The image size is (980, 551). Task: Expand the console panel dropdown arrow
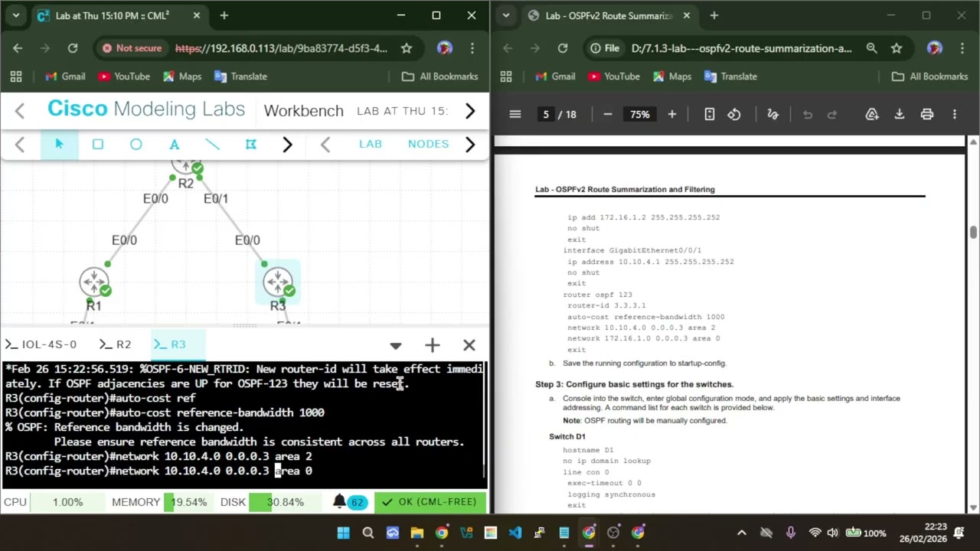pyautogui.click(x=395, y=346)
